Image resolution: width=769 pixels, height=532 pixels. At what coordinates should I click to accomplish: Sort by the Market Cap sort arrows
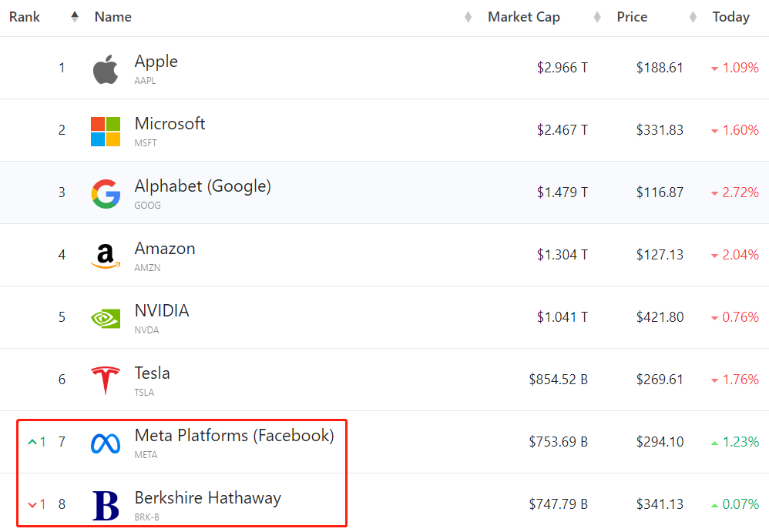(x=597, y=17)
